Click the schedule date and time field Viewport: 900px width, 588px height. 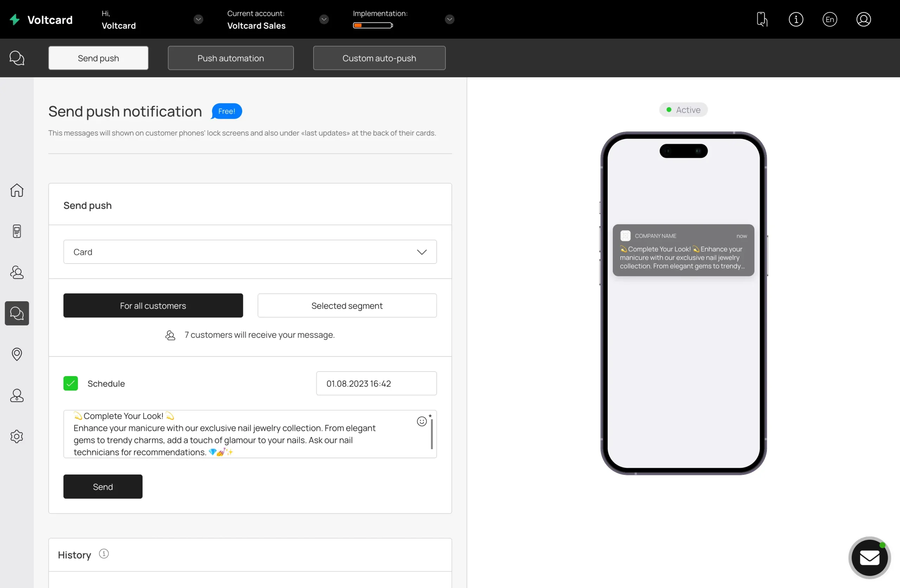[x=376, y=383]
